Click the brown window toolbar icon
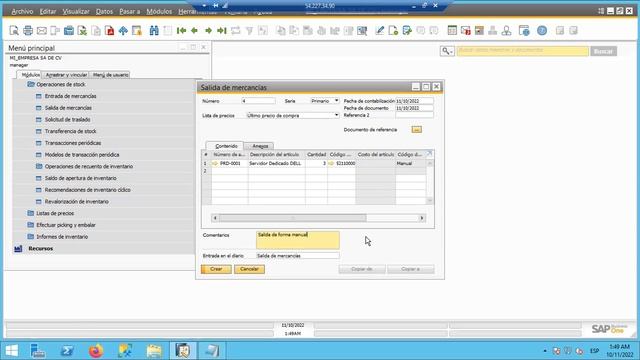640x360 pixels. click(479, 31)
